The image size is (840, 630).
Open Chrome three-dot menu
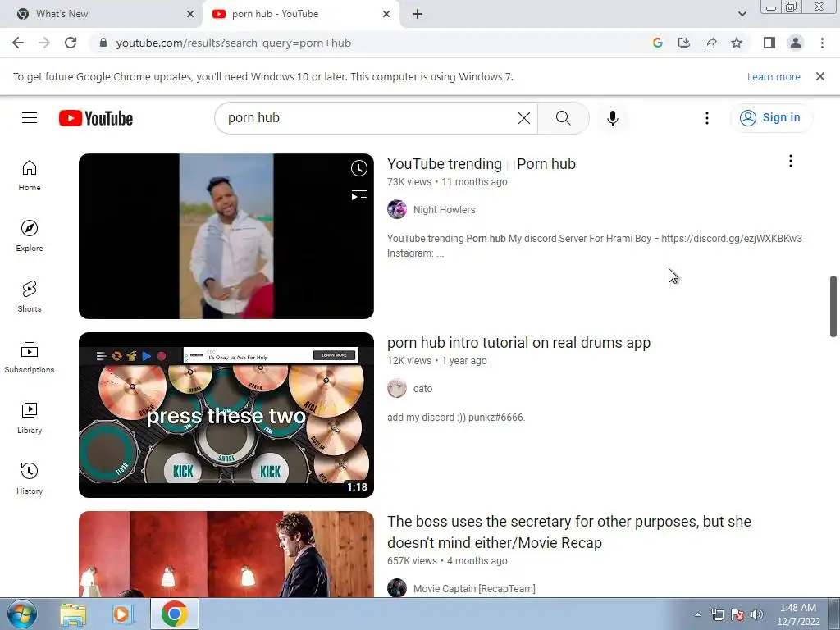[x=822, y=43]
